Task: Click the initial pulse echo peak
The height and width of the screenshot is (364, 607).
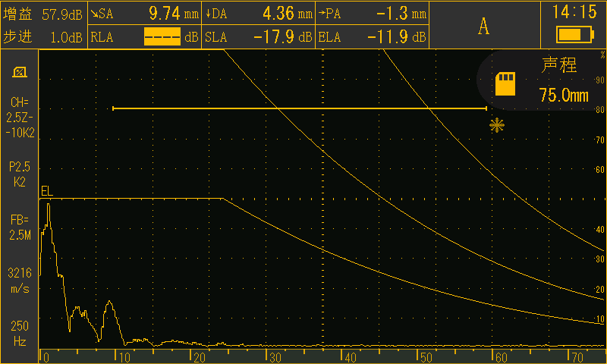Action: pos(49,205)
